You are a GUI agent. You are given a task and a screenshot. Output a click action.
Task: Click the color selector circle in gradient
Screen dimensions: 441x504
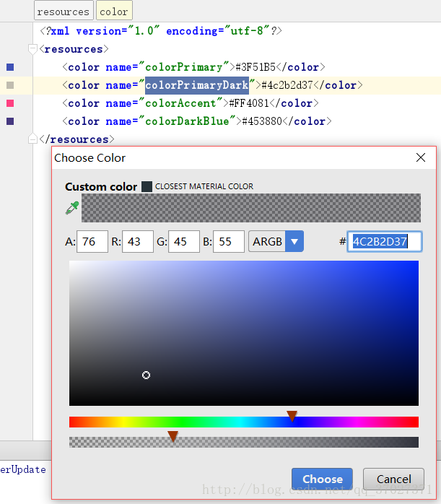(146, 375)
